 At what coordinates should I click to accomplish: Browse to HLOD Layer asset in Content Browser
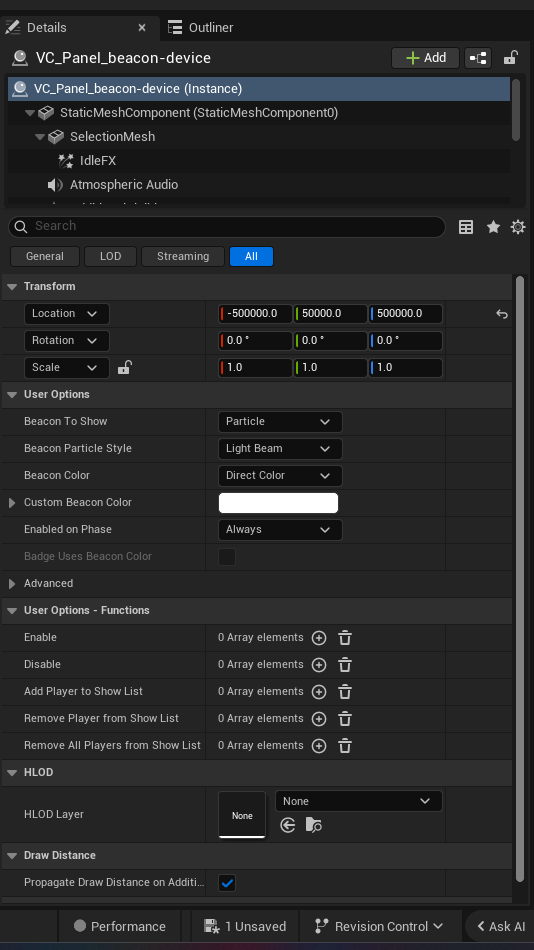click(313, 825)
